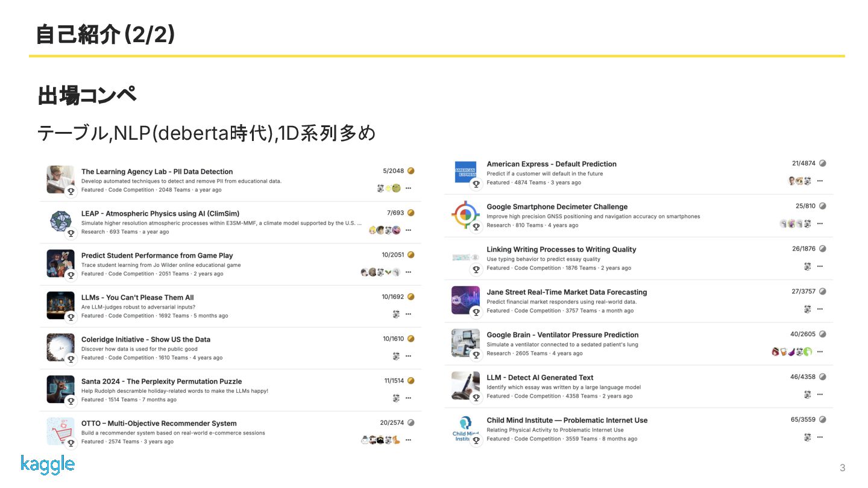Open the three-dot menu for Linking Writing Processes
Screen dimensions: 868x488
coord(820,266)
